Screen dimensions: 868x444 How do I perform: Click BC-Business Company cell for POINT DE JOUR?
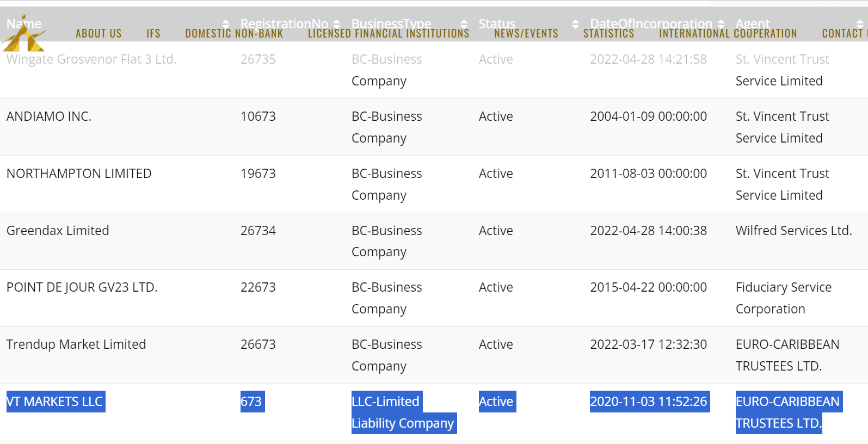(x=387, y=298)
